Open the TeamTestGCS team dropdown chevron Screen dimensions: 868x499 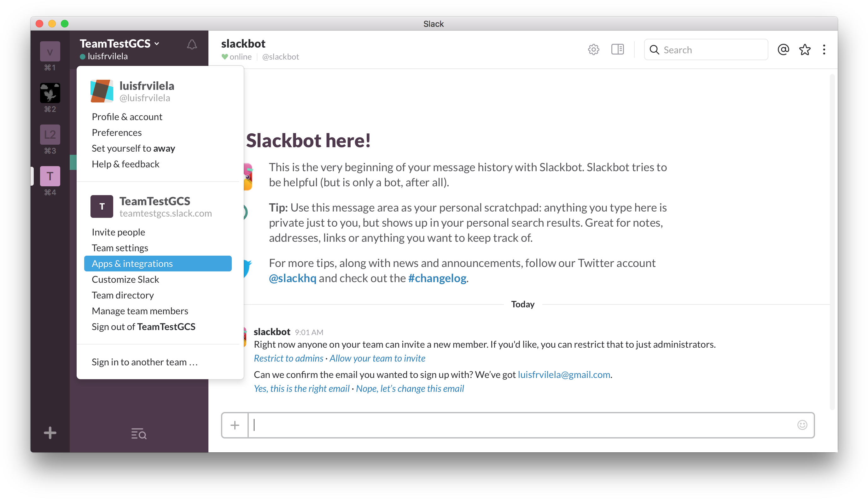pyautogui.click(x=157, y=44)
